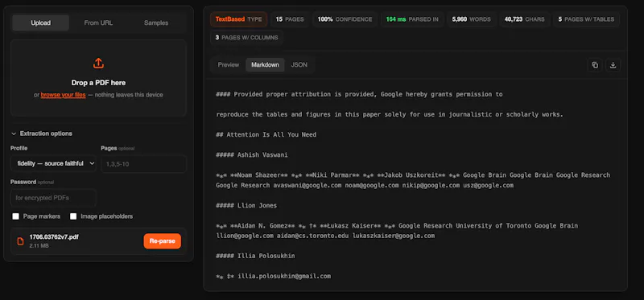Click the 164 ms PARSED IN badge

click(x=412, y=19)
